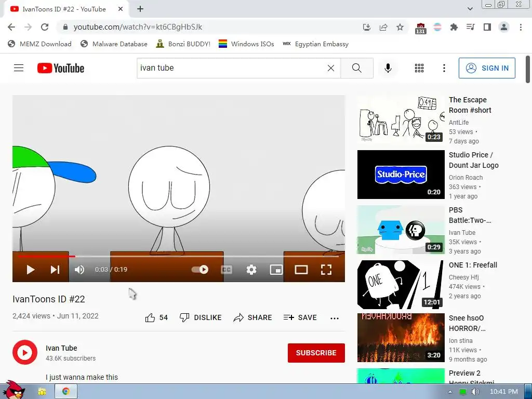532x399 pixels.
Task: Play the video with the play button
Action: pyautogui.click(x=30, y=270)
